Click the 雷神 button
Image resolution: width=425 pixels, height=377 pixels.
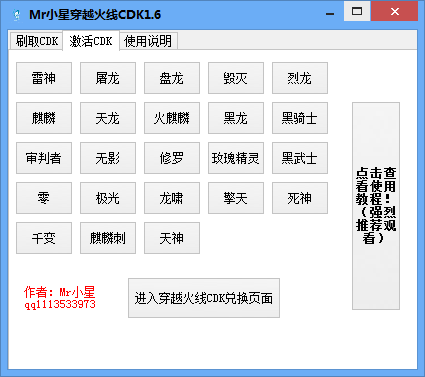[x=44, y=78]
